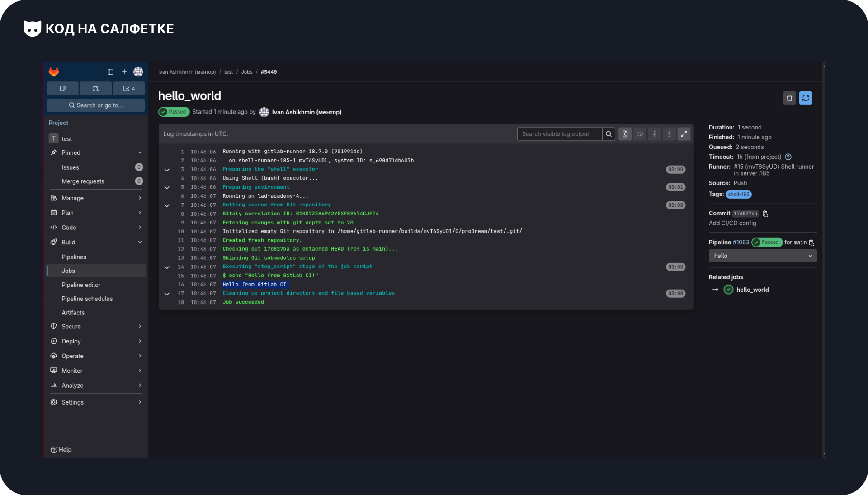Click the retry job button
Viewport: 868px width, 495px height.
click(806, 98)
